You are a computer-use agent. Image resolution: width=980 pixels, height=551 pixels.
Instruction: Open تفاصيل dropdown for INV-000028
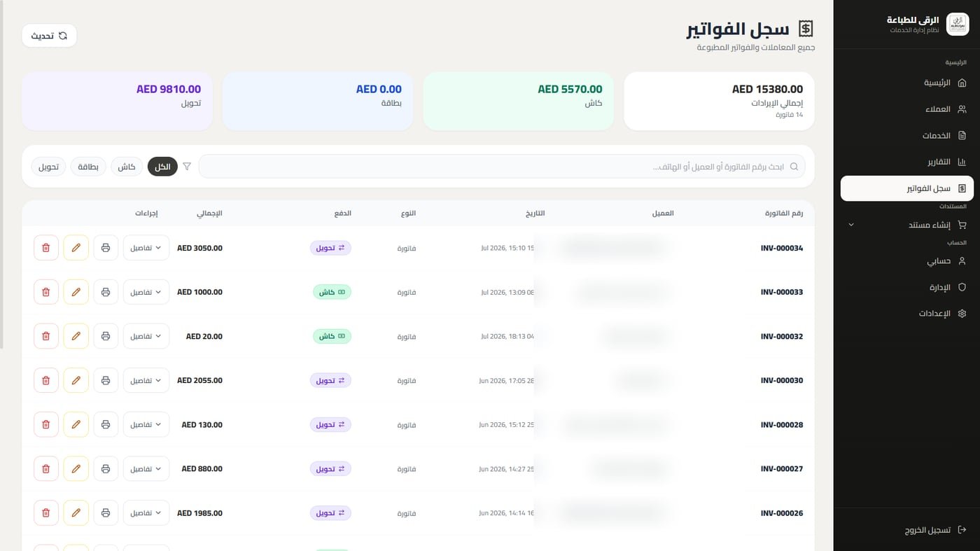click(x=146, y=424)
